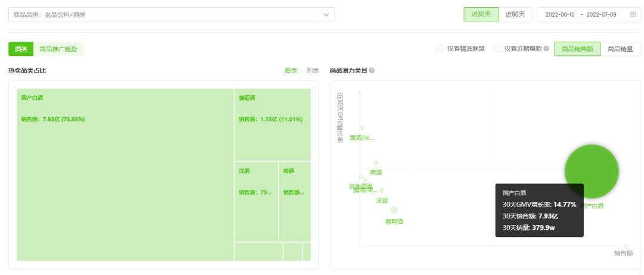Click the 30天GMV增长率: 14.77% tooltip line

coord(540,204)
